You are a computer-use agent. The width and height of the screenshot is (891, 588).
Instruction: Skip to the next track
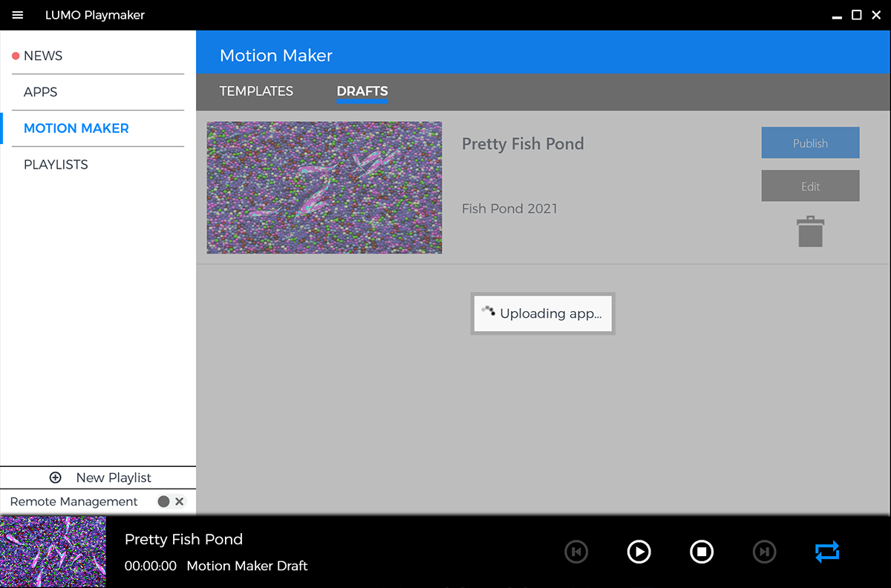click(764, 552)
